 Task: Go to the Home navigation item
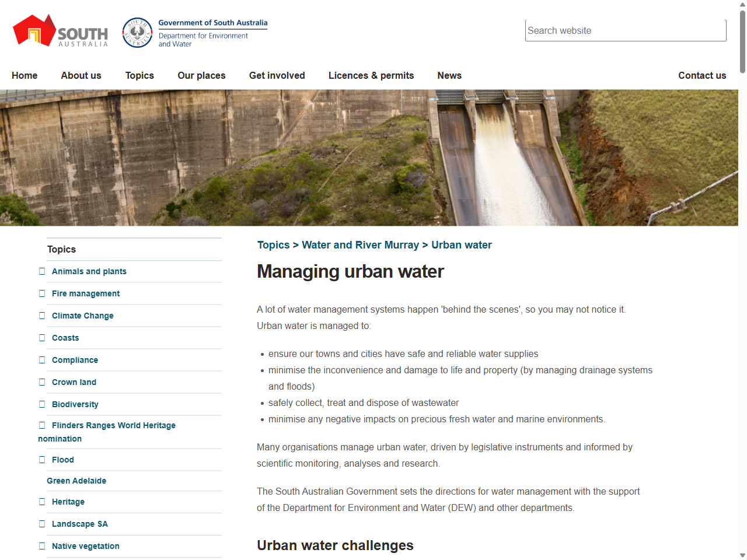[25, 75]
